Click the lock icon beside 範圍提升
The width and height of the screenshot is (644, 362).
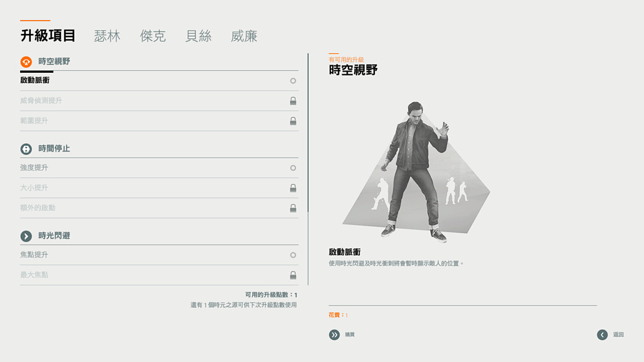[x=293, y=121]
